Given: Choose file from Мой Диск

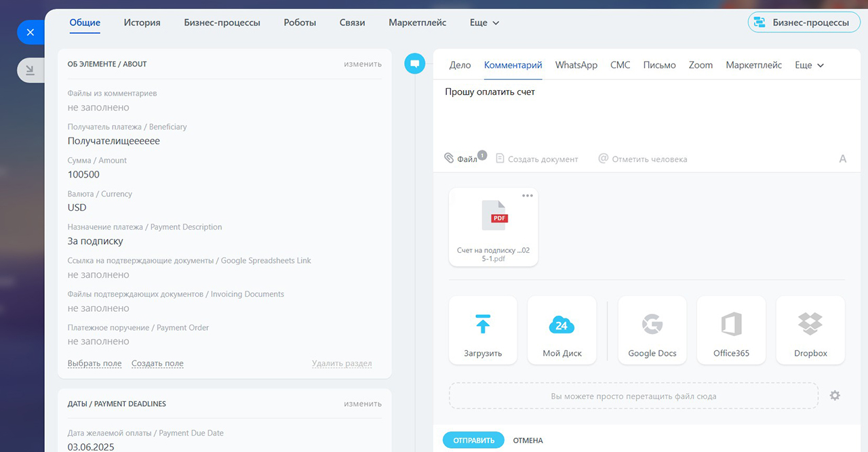Looking at the screenshot, I should 561,331.
